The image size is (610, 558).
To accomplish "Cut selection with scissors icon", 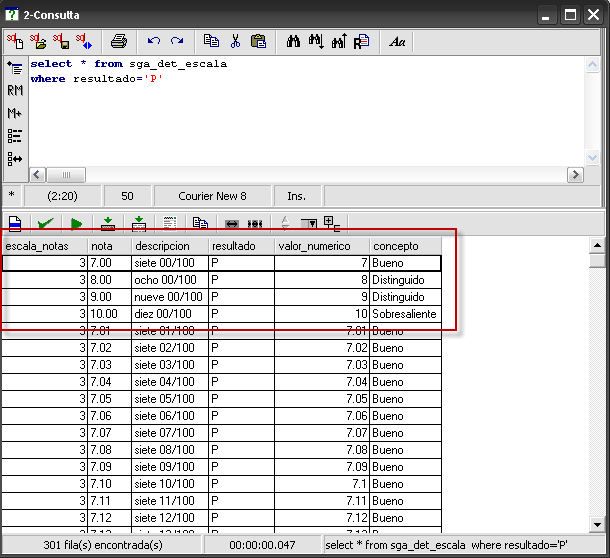I will pyautogui.click(x=235, y=41).
